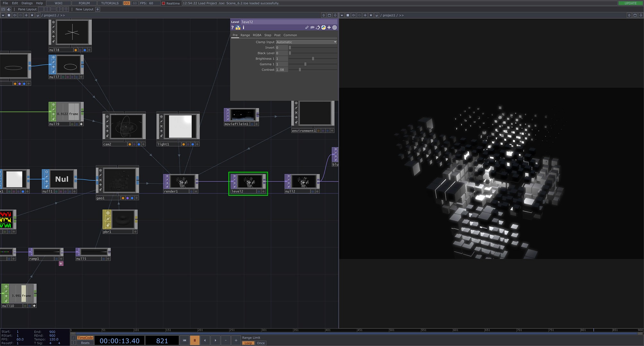Click the green UPDATE button

(x=630, y=3)
